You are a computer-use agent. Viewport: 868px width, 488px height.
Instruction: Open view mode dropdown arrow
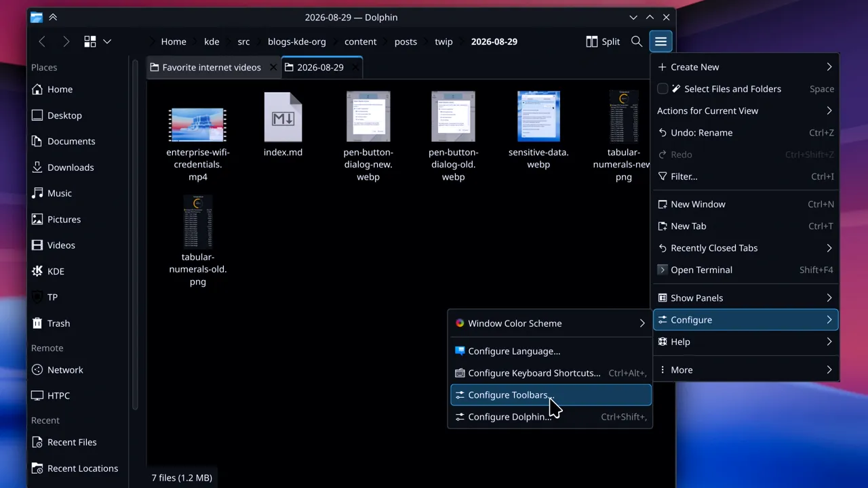107,41
